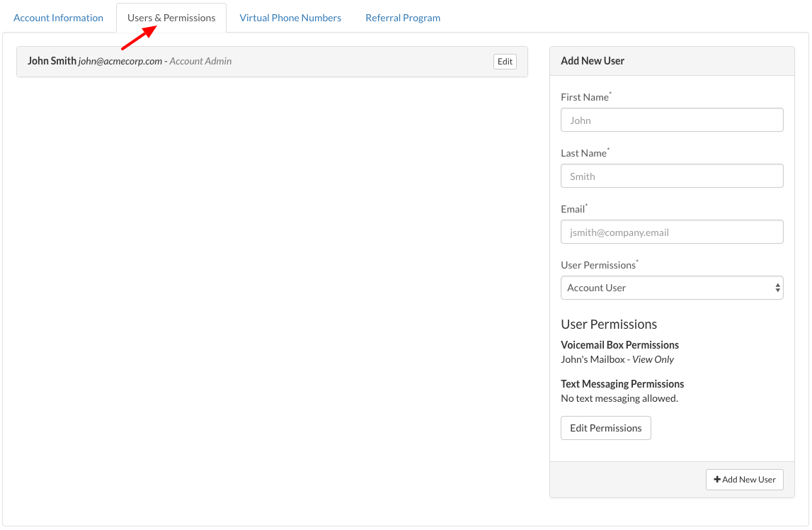Click the Last Name field label
Viewport: 812px width, 530px height.
click(x=583, y=153)
